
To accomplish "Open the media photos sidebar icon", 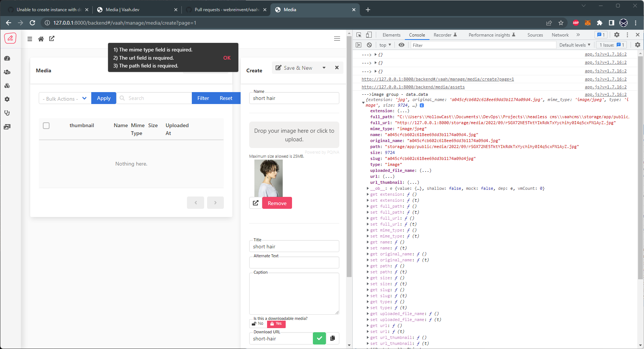I will click(7, 127).
